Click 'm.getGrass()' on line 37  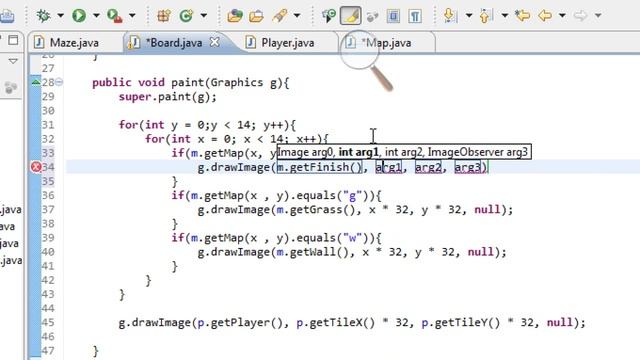316,210
